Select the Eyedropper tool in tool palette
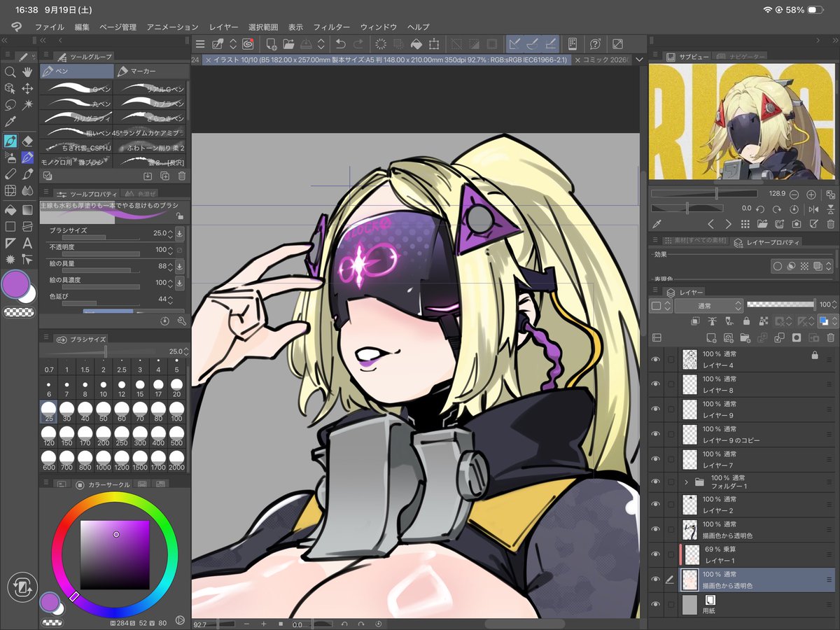 tap(10, 122)
